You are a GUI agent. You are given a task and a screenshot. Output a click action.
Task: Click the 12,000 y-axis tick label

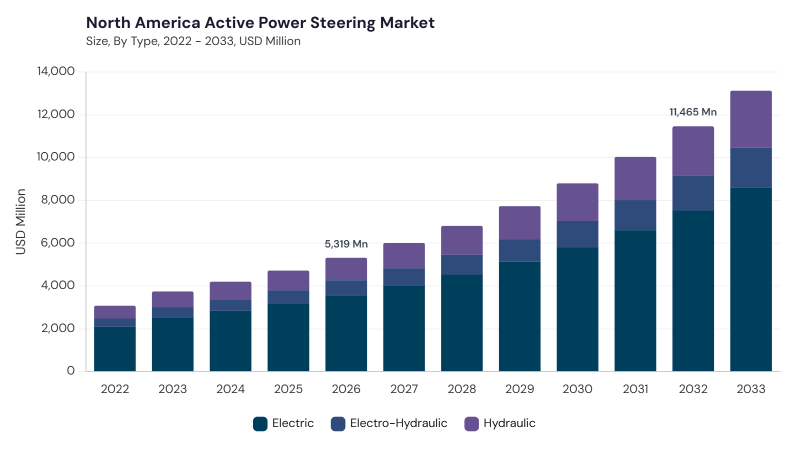(55, 114)
